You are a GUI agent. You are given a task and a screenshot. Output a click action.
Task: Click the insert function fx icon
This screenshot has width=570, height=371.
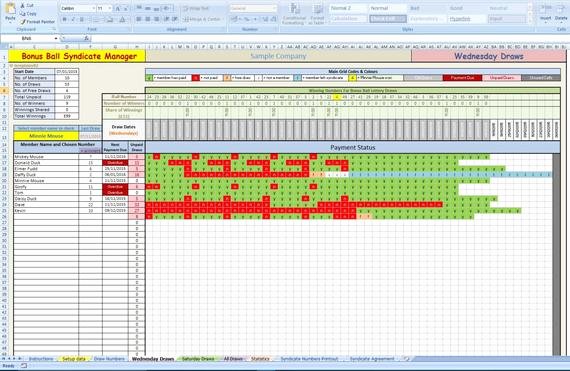[87, 38]
